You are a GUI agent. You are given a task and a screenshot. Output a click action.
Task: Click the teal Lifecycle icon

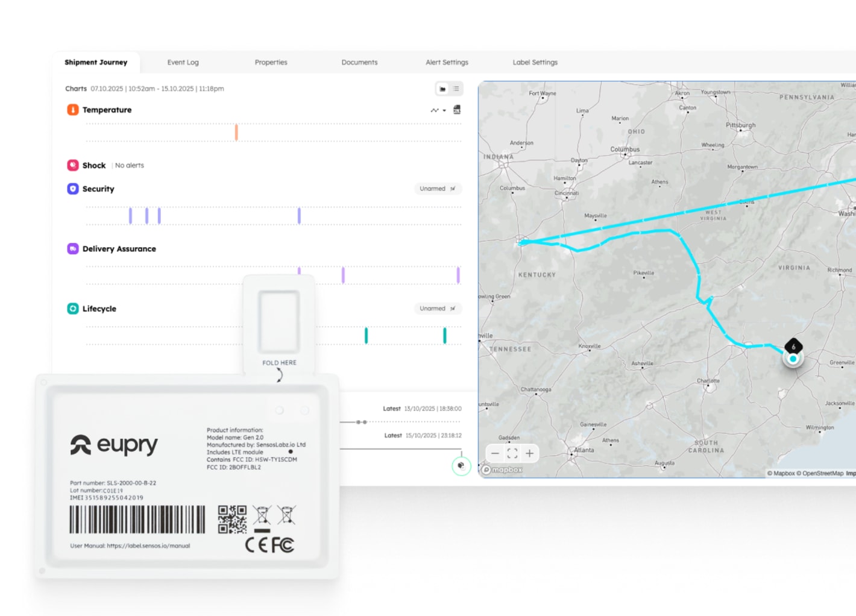(x=72, y=309)
